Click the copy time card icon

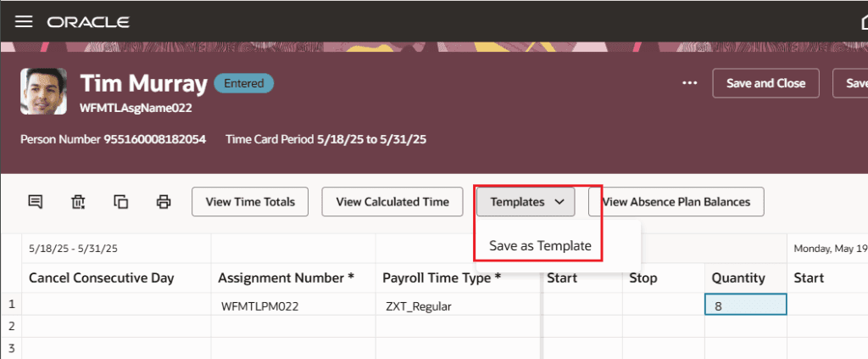120,202
